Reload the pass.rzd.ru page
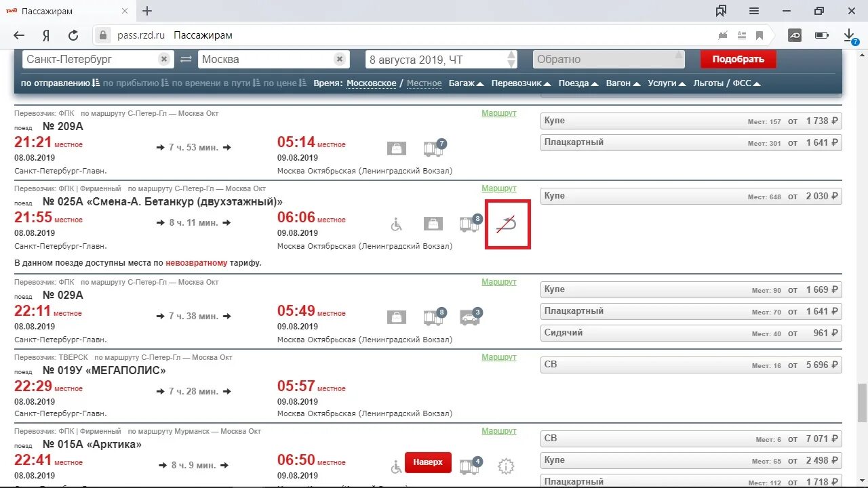Screen dimensions: 868x488 coord(73,35)
